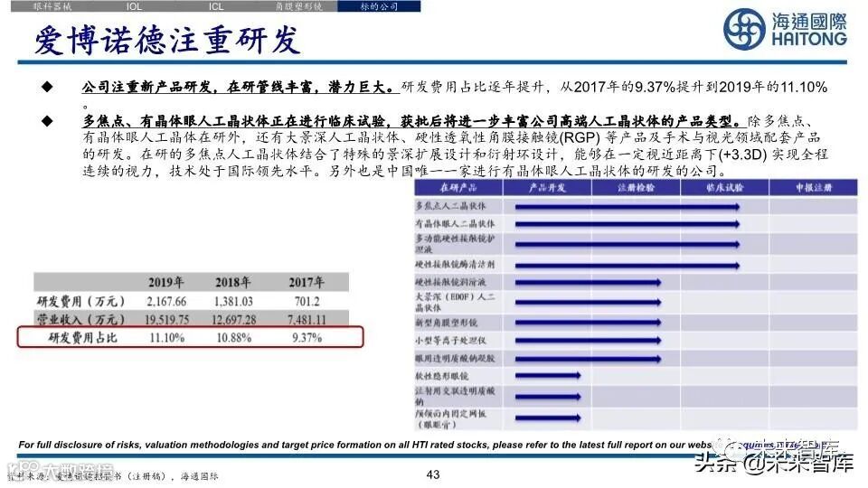Click the 软性隐形眼镜 product label
Screen dimensions: 868x488
442,376
